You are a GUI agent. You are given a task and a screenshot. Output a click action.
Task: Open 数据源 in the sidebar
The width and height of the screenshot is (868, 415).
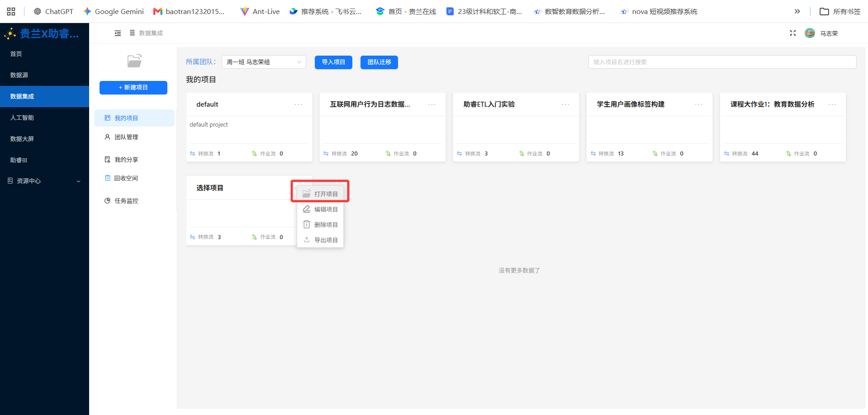tap(44, 75)
